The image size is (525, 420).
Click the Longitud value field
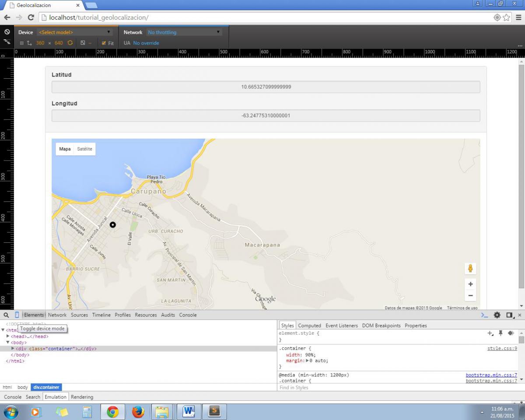tap(266, 116)
